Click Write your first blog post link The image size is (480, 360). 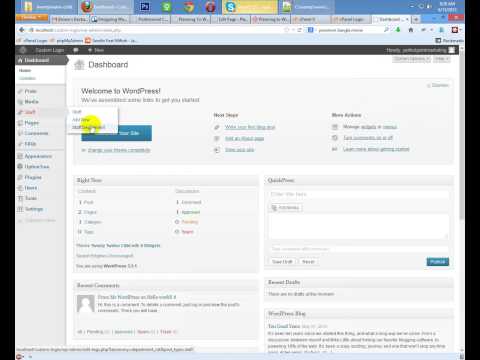(x=250, y=127)
